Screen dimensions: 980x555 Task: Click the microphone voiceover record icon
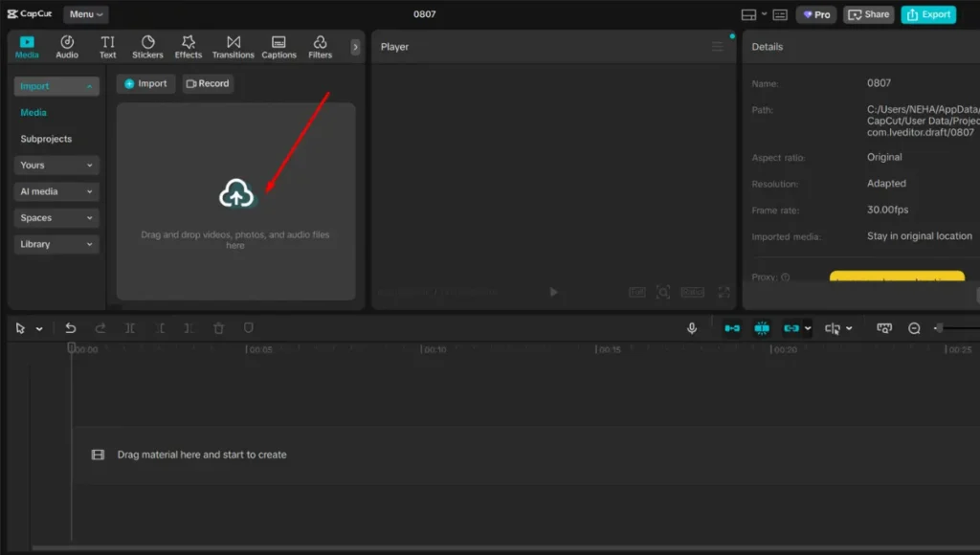692,328
